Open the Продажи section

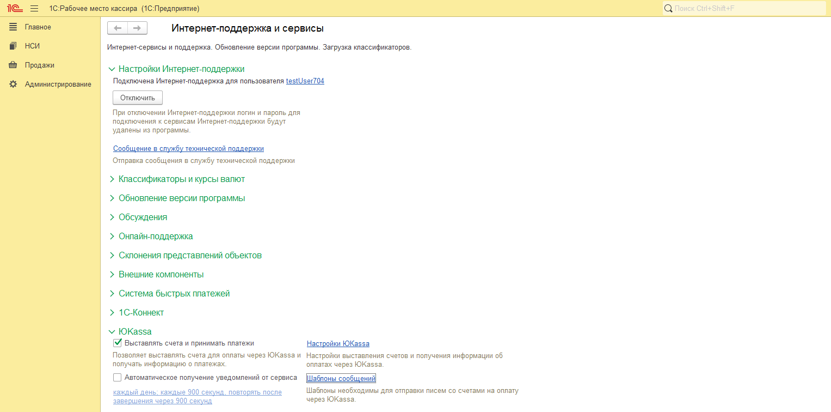pyautogui.click(x=39, y=65)
